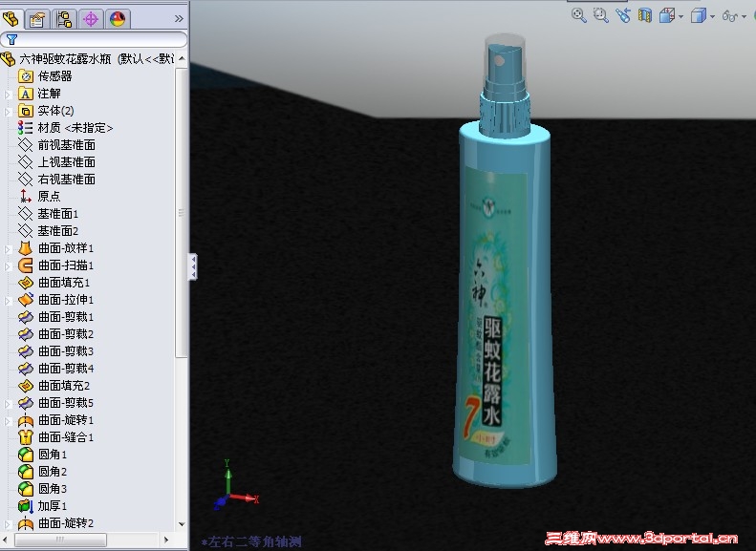
Task: Switch to the PropertyManager tab
Action: pos(37,19)
